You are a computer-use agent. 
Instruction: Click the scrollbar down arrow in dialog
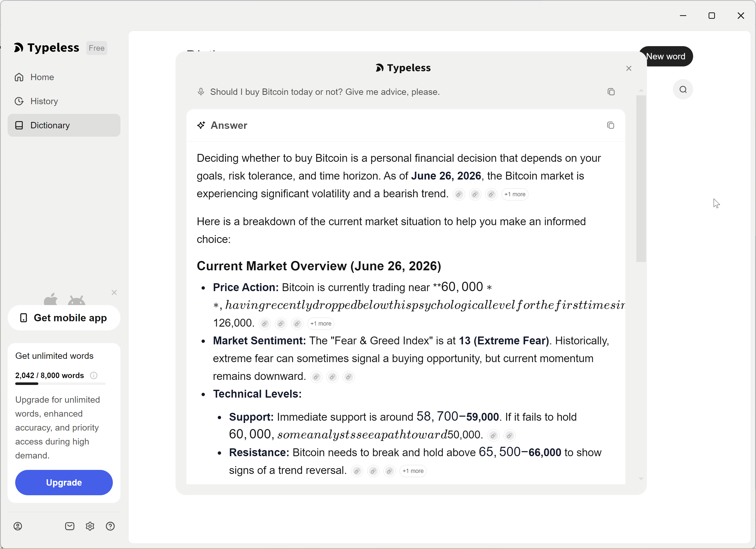click(641, 479)
